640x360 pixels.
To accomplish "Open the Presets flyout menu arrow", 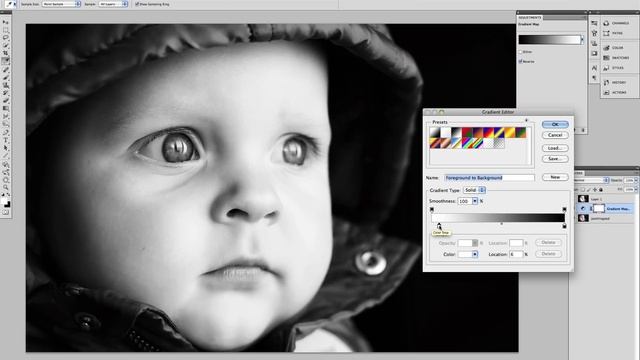I will 527,120.
